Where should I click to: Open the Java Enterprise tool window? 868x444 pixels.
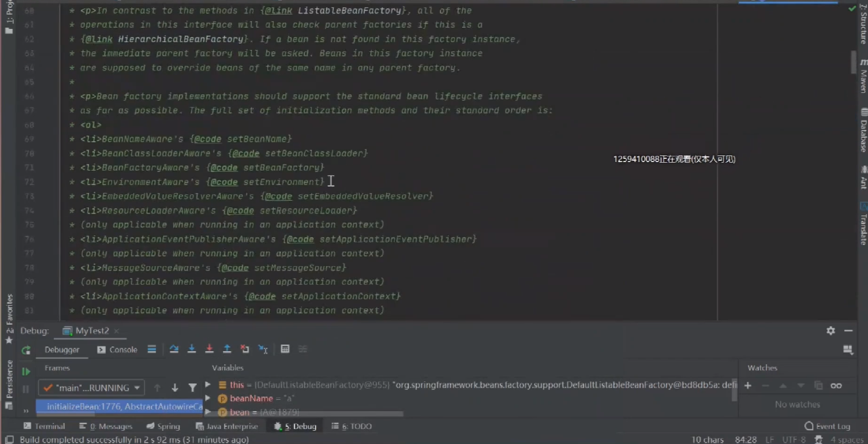point(227,426)
